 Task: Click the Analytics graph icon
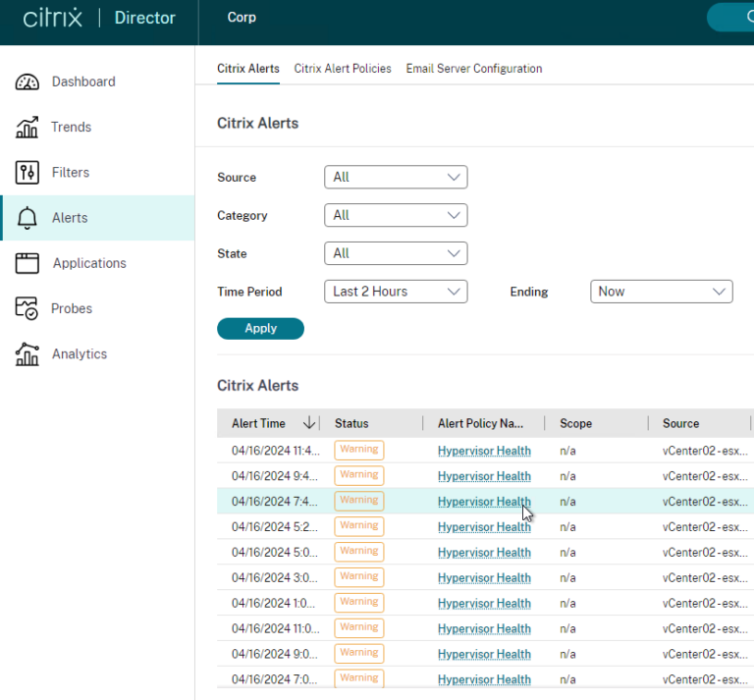click(x=27, y=354)
